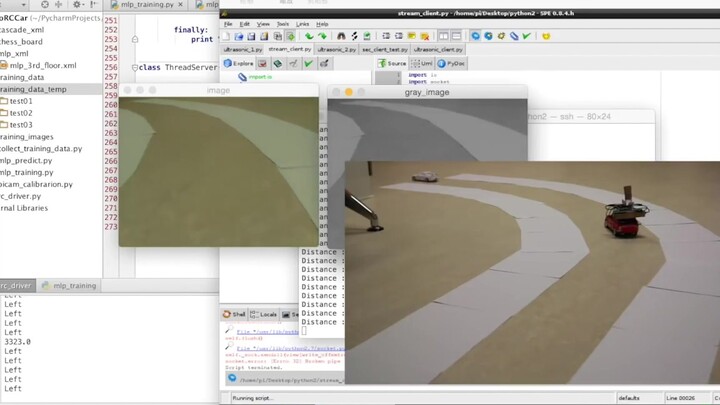Switch to ultrasonic_1.py tab in SPE
The image size is (720, 405).
pyautogui.click(x=243, y=49)
